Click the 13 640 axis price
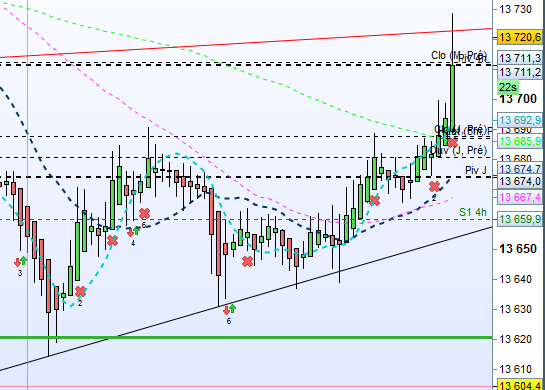Screen dimensions: 545x390 [x=516, y=279]
